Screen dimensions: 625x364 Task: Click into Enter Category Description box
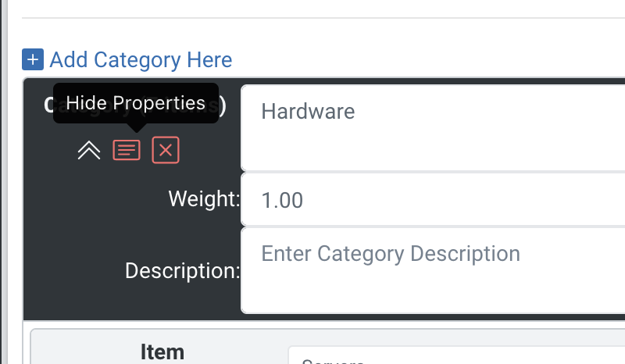[x=433, y=271]
